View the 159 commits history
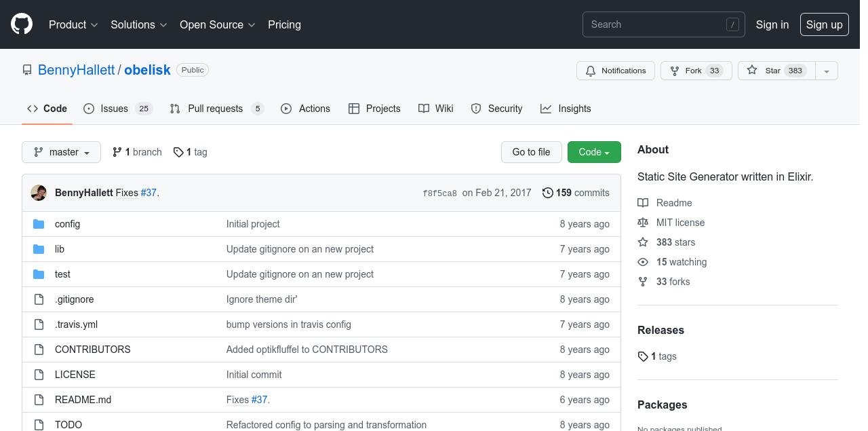 coord(576,193)
